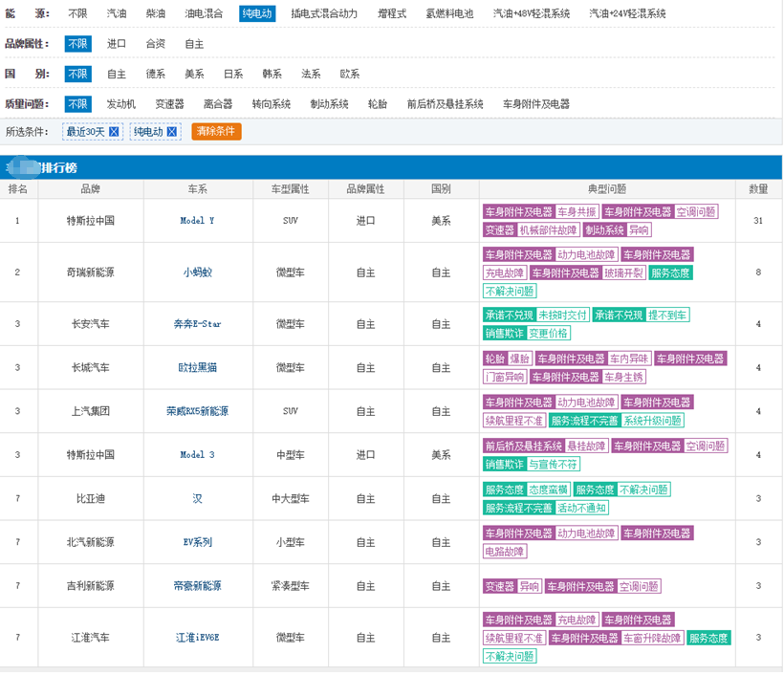This screenshot has height=675, width=784.
Task: Click the 车身共振 issue tag for Model Y
Action: [577, 212]
